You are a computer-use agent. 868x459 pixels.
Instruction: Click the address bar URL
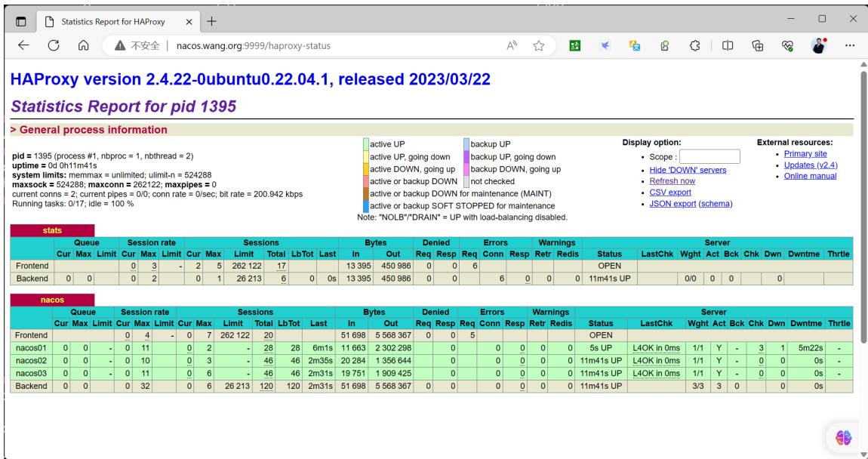click(x=254, y=46)
